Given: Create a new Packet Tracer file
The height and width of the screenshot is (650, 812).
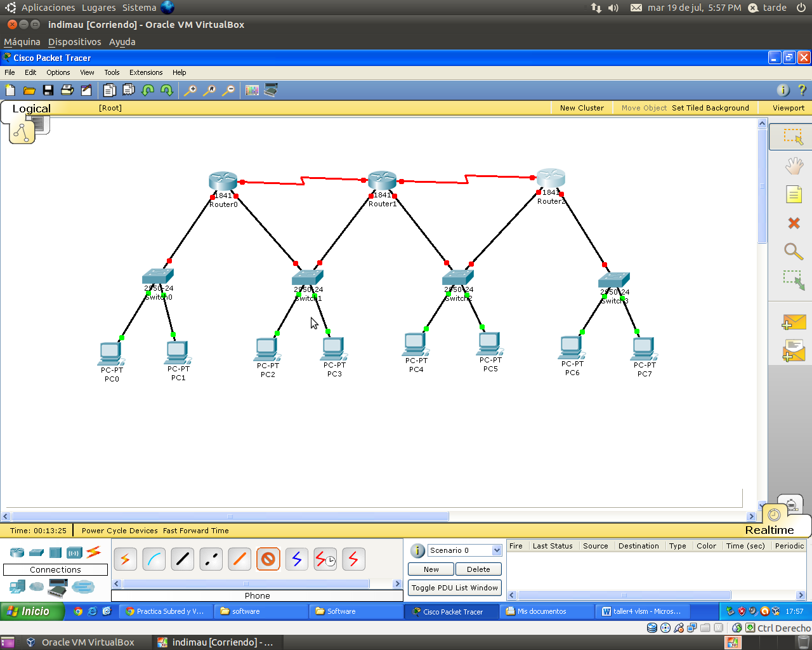Looking at the screenshot, I should pyautogui.click(x=10, y=90).
